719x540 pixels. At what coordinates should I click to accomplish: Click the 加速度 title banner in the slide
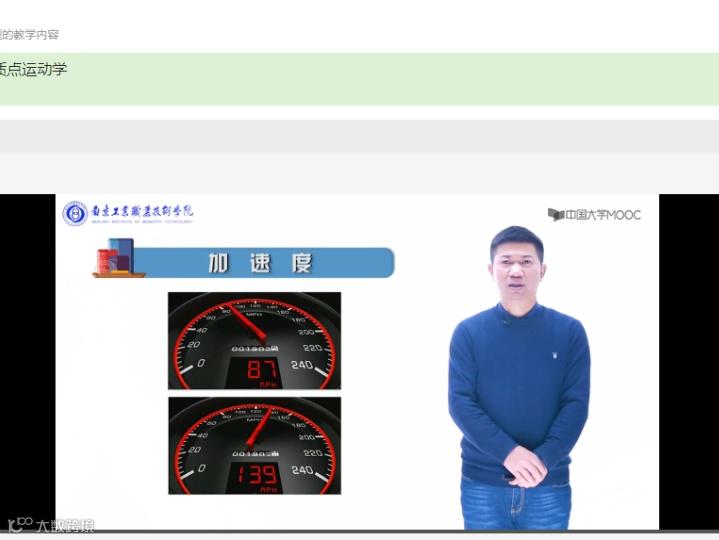click(264, 263)
